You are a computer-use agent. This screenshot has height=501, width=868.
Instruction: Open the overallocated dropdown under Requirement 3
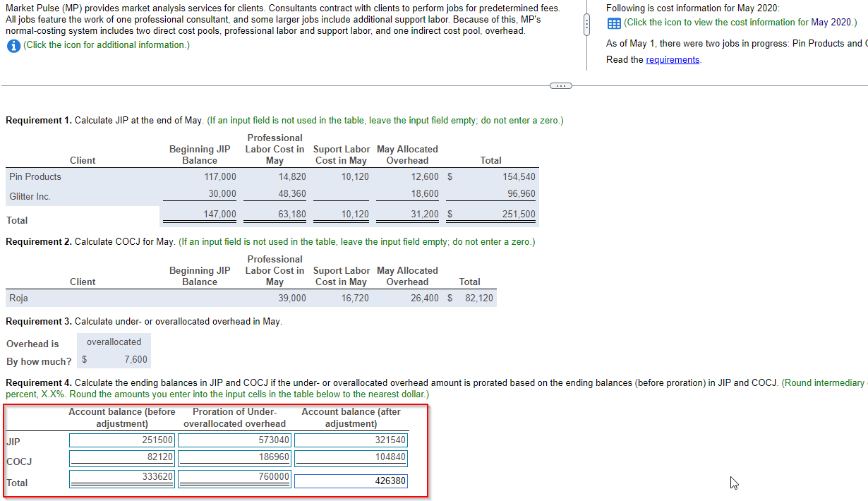[x=114, y=342]
